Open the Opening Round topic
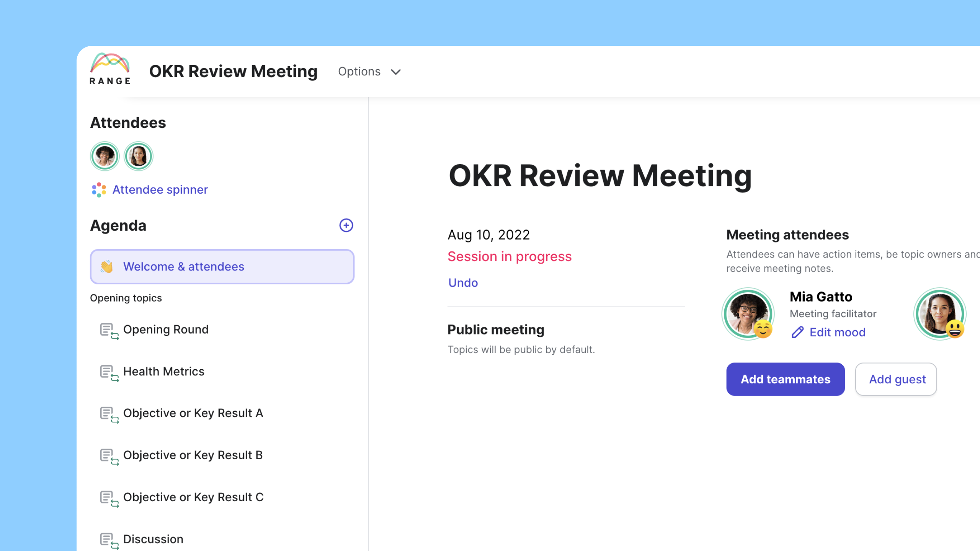The image size is (980, 551). coord(166,329)
